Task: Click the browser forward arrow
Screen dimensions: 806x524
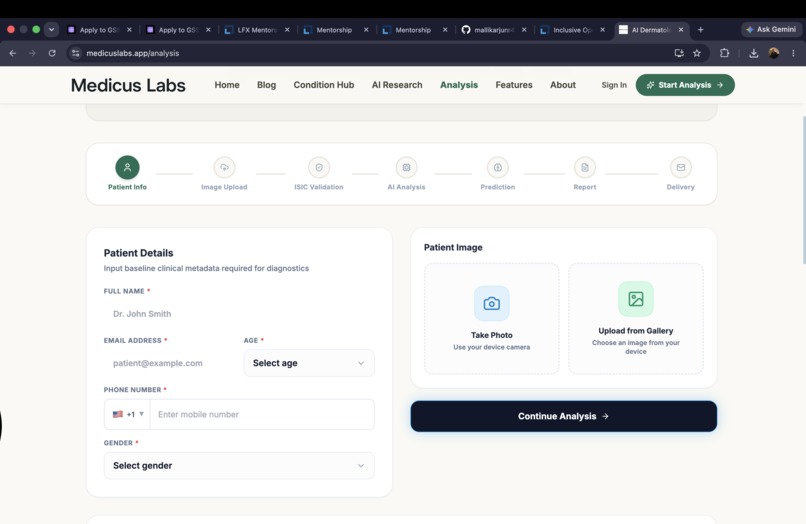Action: [x=32, y=53]
